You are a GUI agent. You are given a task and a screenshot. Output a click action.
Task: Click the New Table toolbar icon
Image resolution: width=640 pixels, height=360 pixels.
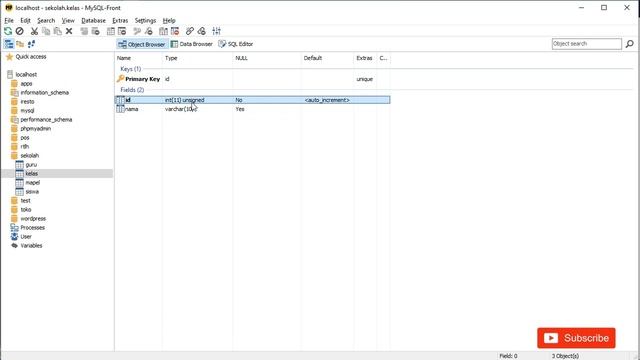111,31
